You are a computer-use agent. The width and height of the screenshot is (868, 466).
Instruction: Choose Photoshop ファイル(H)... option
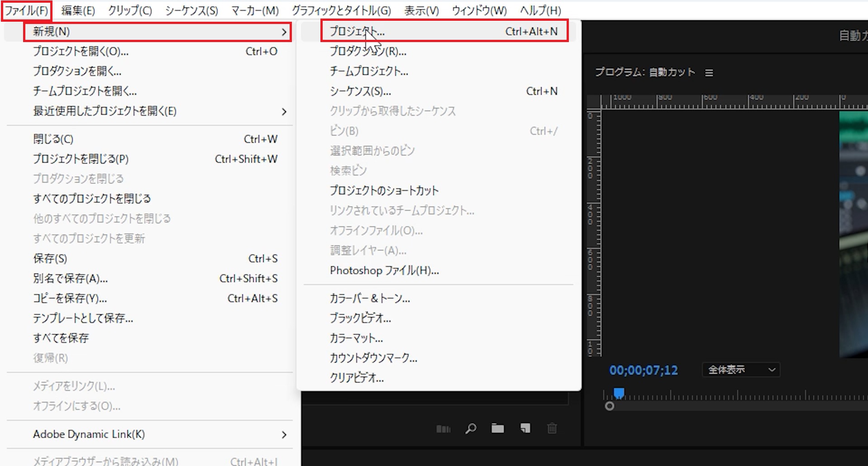pos(384,271)
